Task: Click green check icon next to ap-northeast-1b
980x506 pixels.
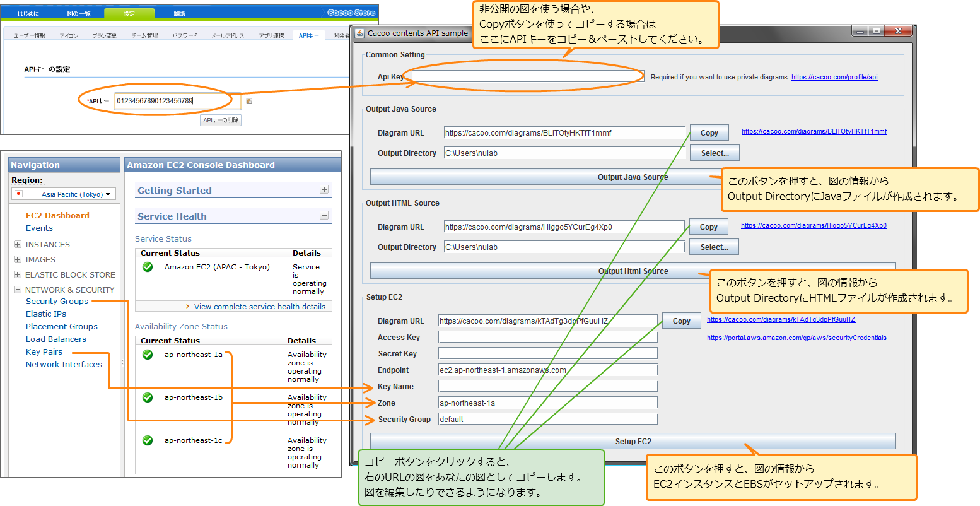Action: 148,397
